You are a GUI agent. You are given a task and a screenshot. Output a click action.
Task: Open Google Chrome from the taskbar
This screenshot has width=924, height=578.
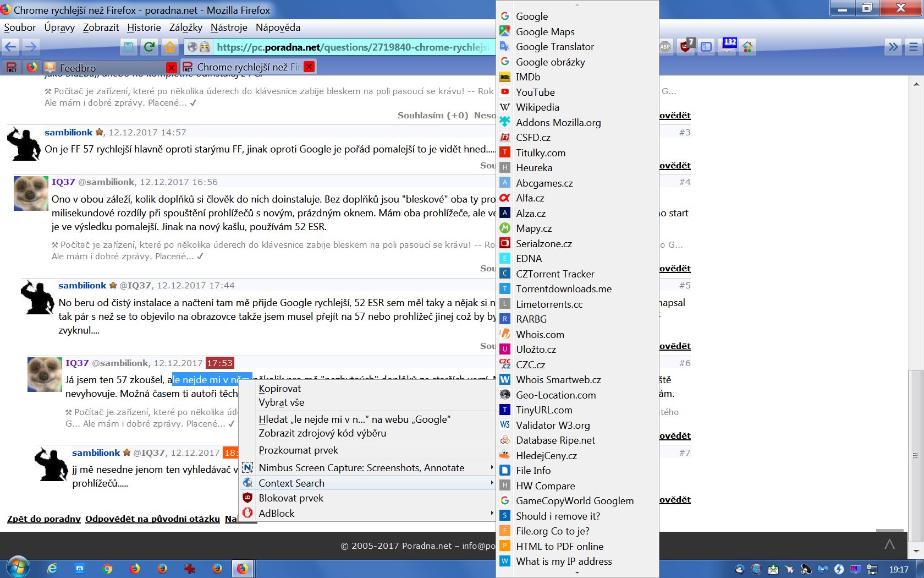click(107, 569)
